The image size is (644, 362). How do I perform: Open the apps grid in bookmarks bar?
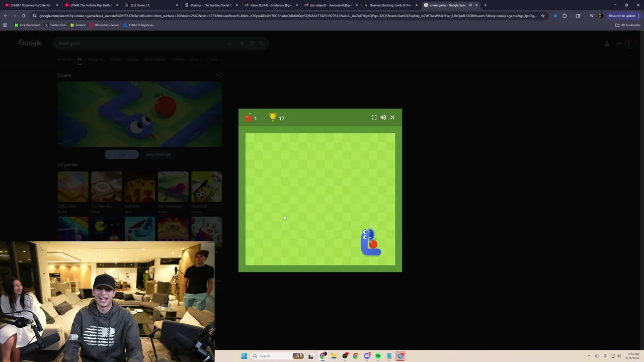click(5, 25)
